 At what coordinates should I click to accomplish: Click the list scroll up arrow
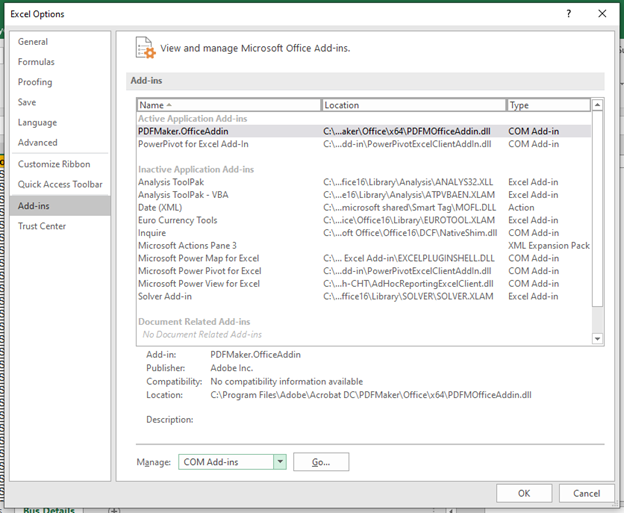597,105
